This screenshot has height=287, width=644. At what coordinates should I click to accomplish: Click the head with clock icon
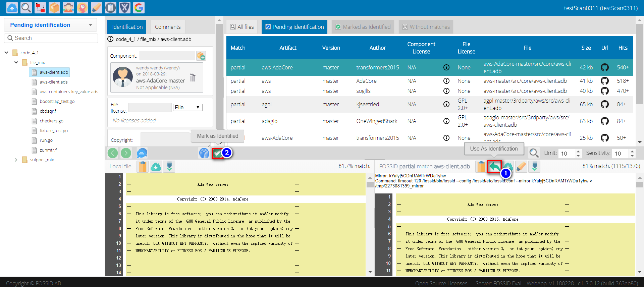pyautogui.click(x=83, y=7)
